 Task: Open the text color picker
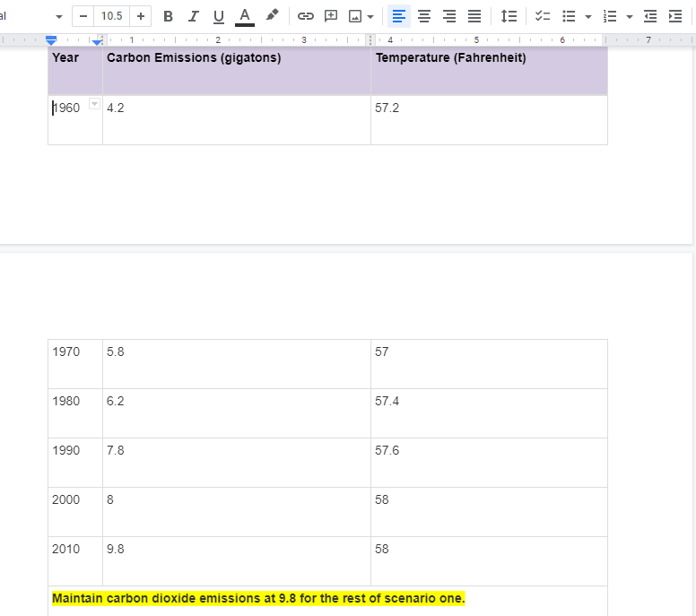245,16
